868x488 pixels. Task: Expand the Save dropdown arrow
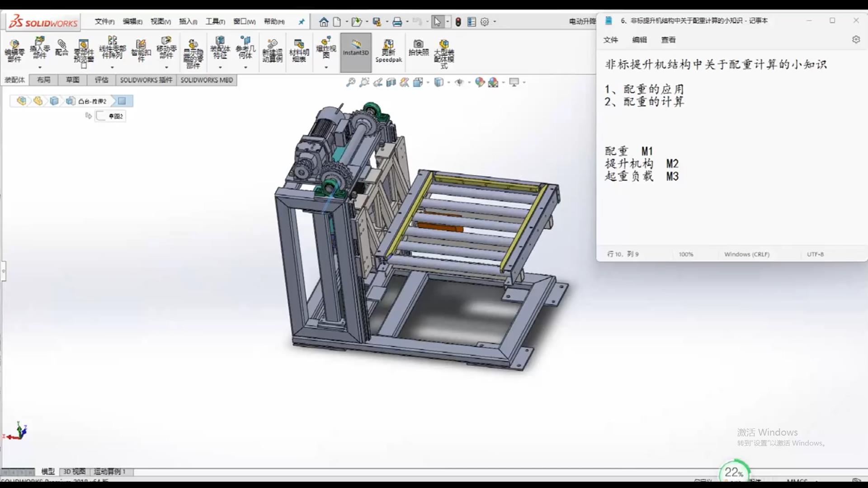click(x=387, y=22)
